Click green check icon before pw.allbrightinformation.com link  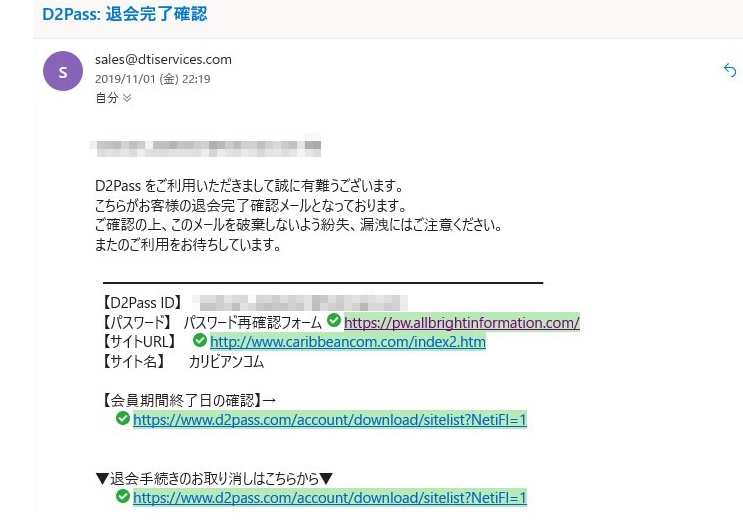point(333,321)
